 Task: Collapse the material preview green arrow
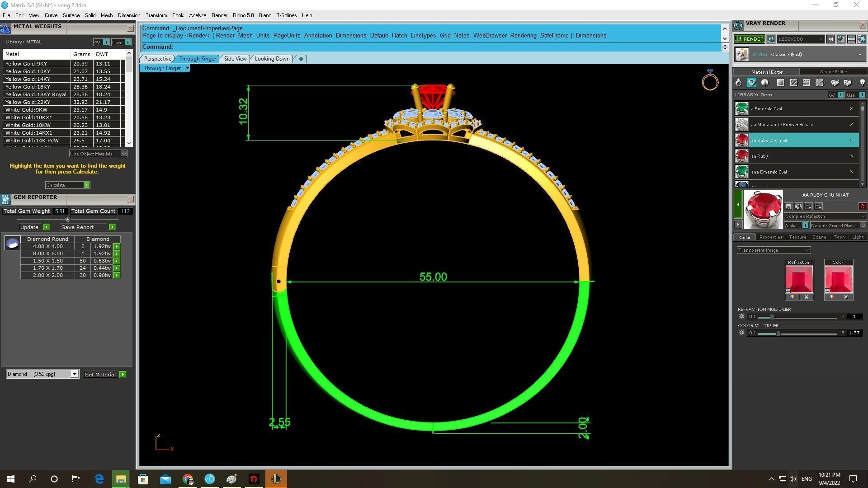pos(738,205)
